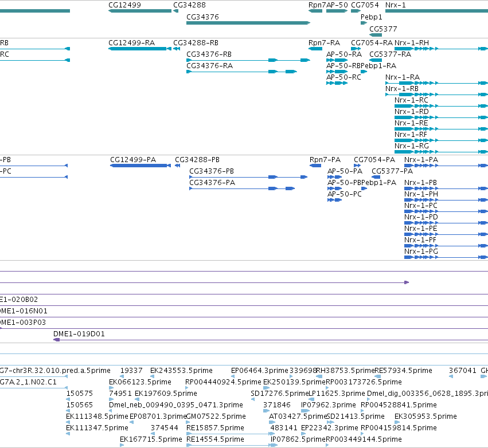Click the RP004440924.5prime EST label
Screen dimensions: 488x448
click(223, 382)
